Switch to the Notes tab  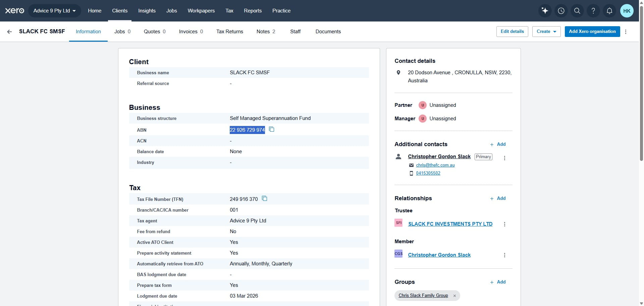point(266,32)
